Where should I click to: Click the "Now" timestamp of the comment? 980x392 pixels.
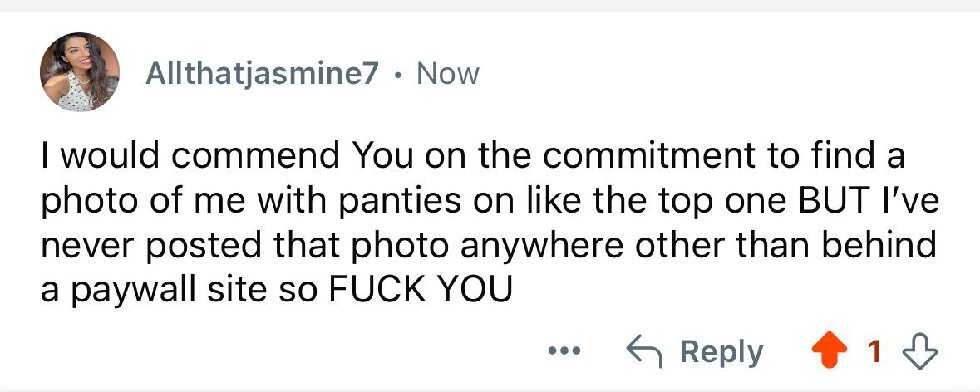[x=448, y=74]
